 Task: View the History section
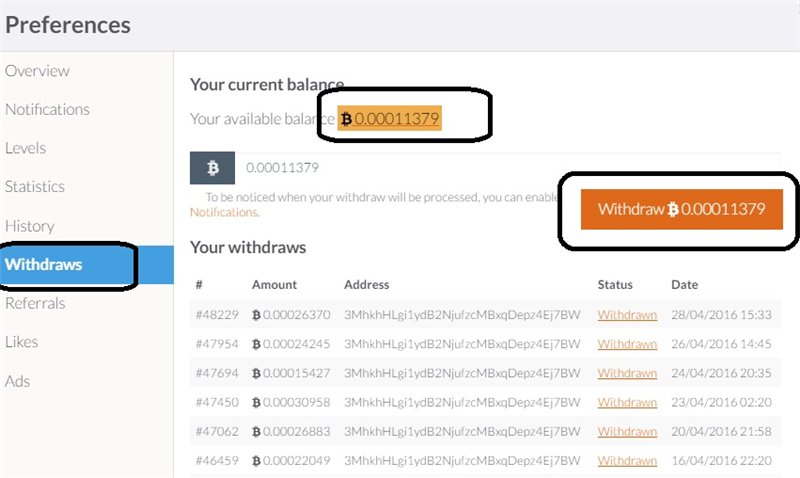point(30,226)
